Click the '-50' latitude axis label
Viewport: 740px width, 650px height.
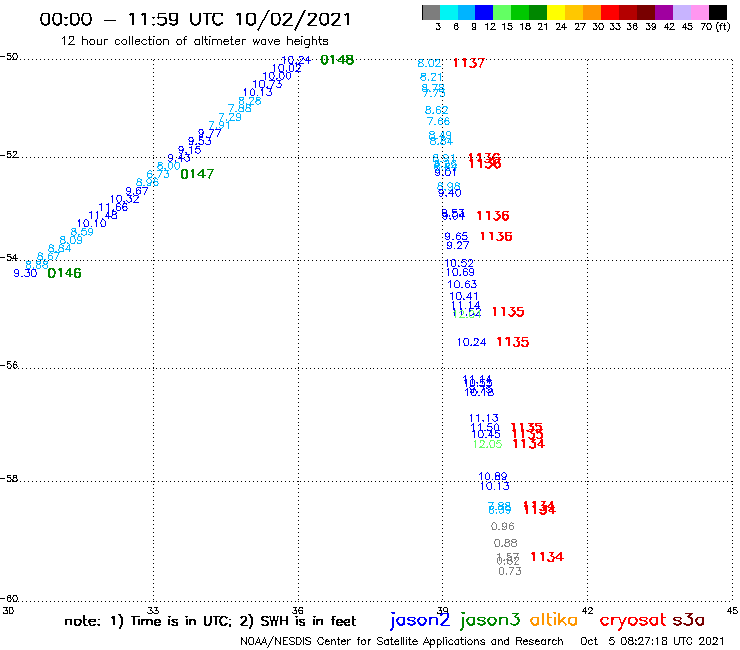pos(9,57)
